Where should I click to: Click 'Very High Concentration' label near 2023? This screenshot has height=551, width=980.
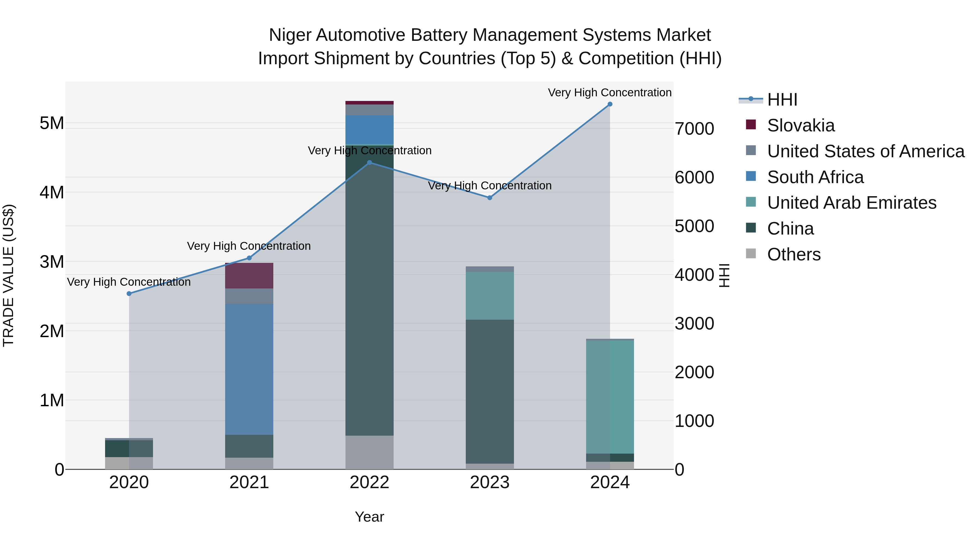tap(490, 186)
